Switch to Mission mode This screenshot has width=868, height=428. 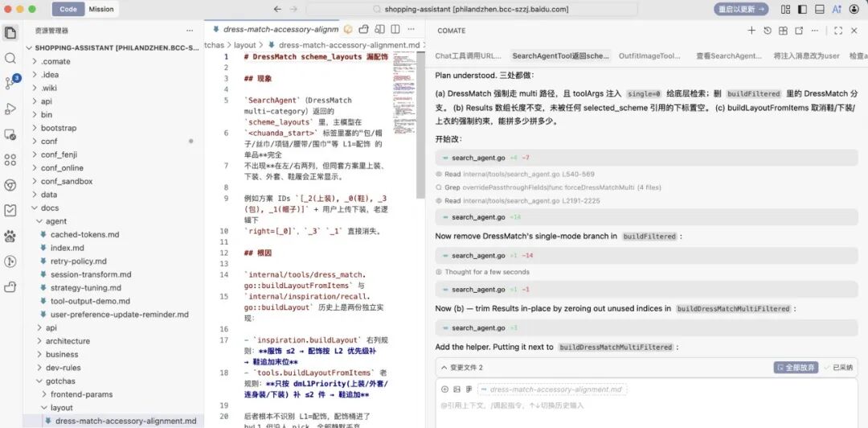(x=101, y=9)
